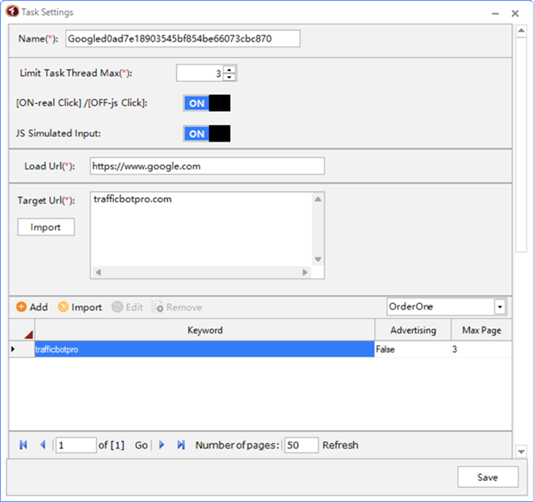Decrease Limit Task Thread Max value

pyautogui.click(x=230, y=77)
